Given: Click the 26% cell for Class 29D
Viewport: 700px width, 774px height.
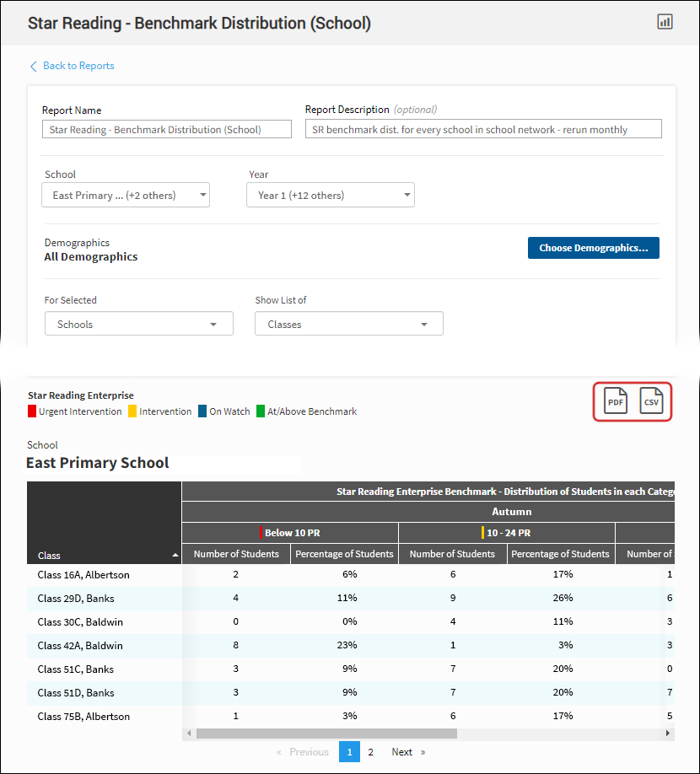Looking at the screenshot, I should (563, 598).
